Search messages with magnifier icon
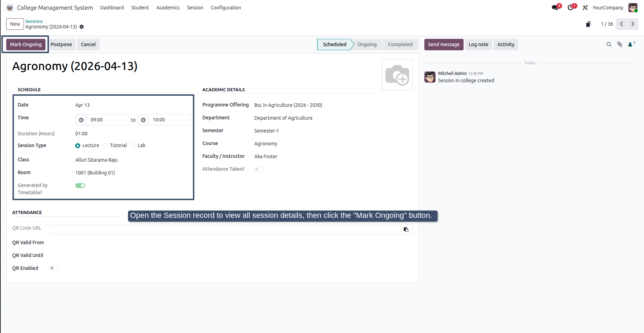This screenshot has width=644, height=333. coord(609,44)
